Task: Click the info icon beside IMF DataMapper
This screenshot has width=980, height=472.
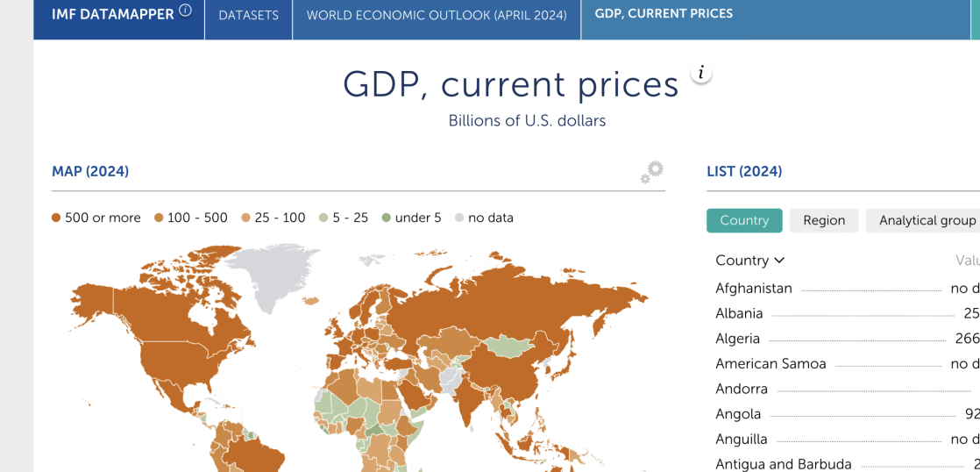Action: [185, 11]
